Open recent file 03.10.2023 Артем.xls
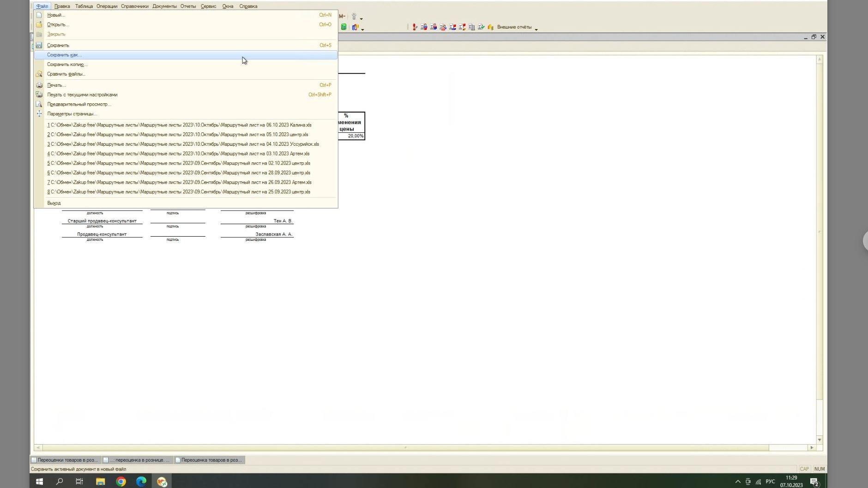 click(186, 154)
